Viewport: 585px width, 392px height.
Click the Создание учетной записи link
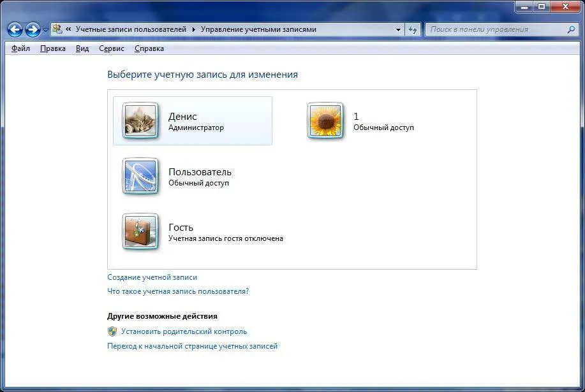tap(152, 277)
